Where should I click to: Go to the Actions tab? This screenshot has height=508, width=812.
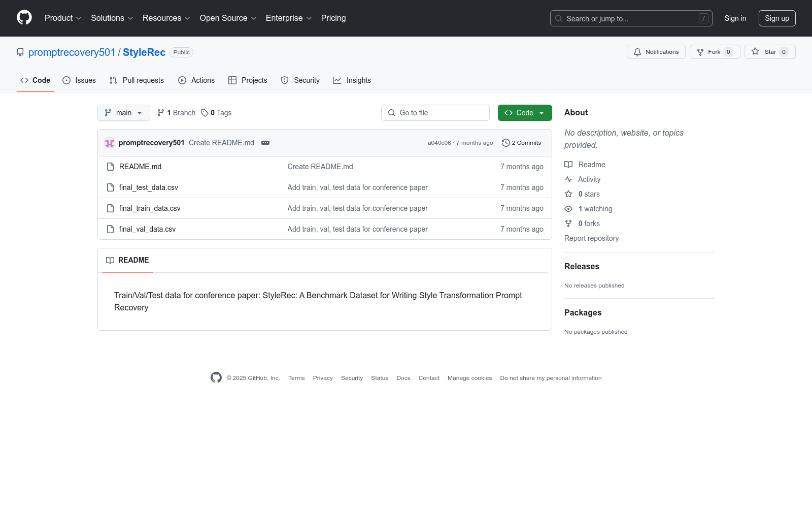[196, 80]
